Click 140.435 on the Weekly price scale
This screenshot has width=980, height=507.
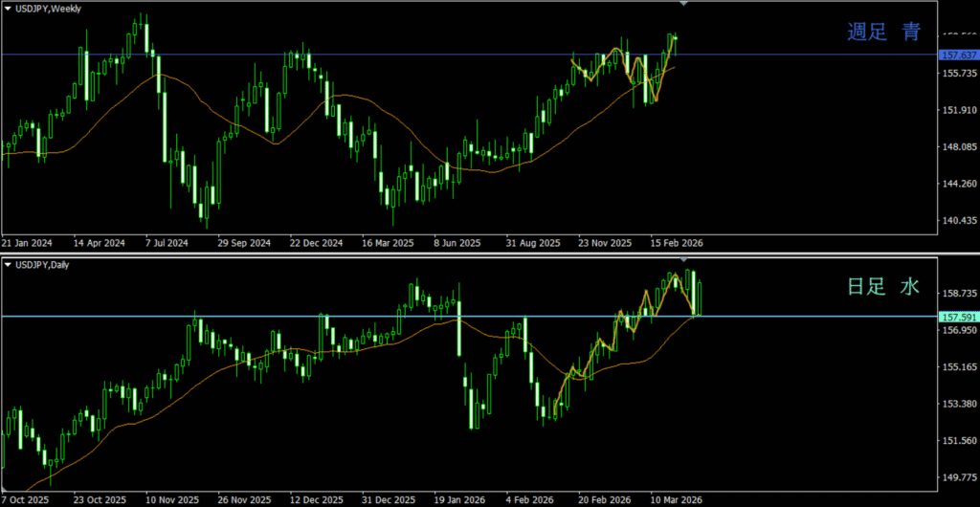tap(958, 221)
